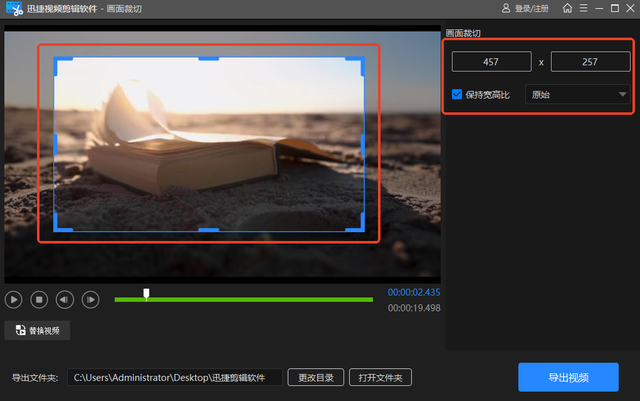The image size is (640, 401).
Task: Click the 画面裁切 panel heading
Action: pos(463,33)
